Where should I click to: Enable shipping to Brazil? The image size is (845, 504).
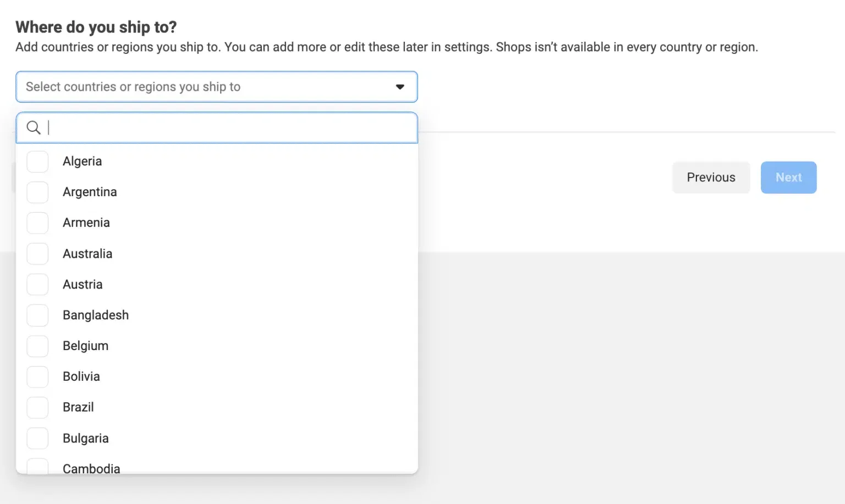point(37,407)
